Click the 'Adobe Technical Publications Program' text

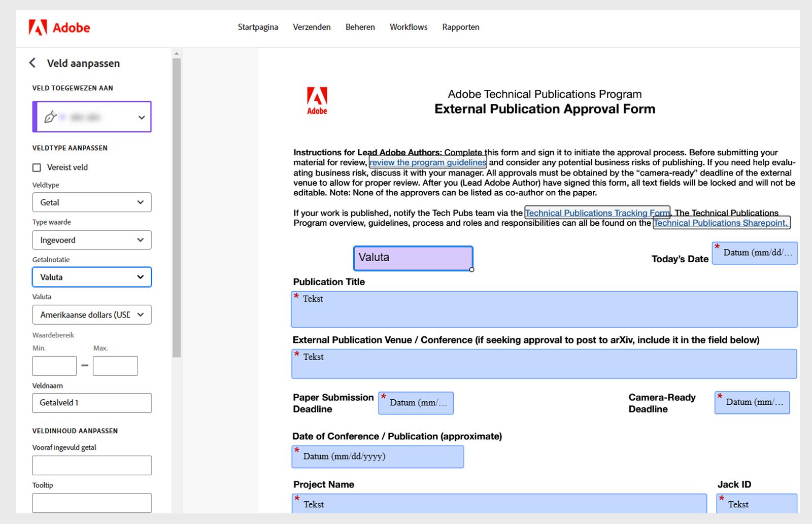[545, 94]
